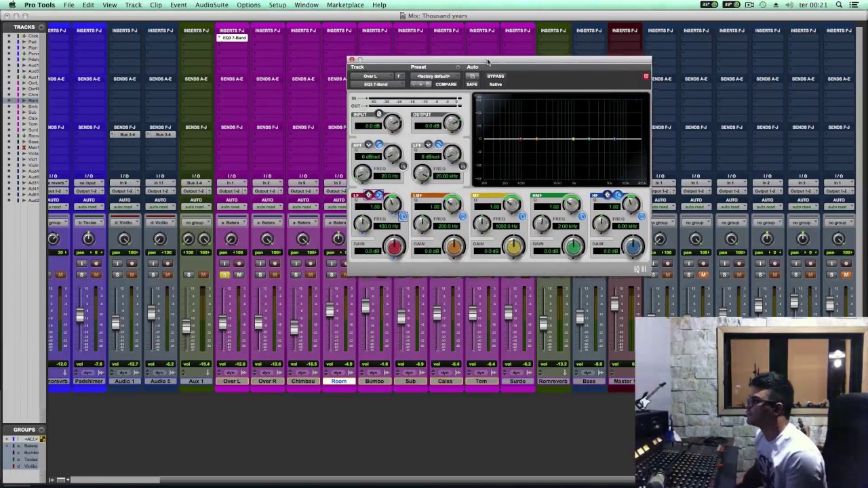
Task: Click the LF frequency field 100.0 Hz
Action: coord(387,226)
